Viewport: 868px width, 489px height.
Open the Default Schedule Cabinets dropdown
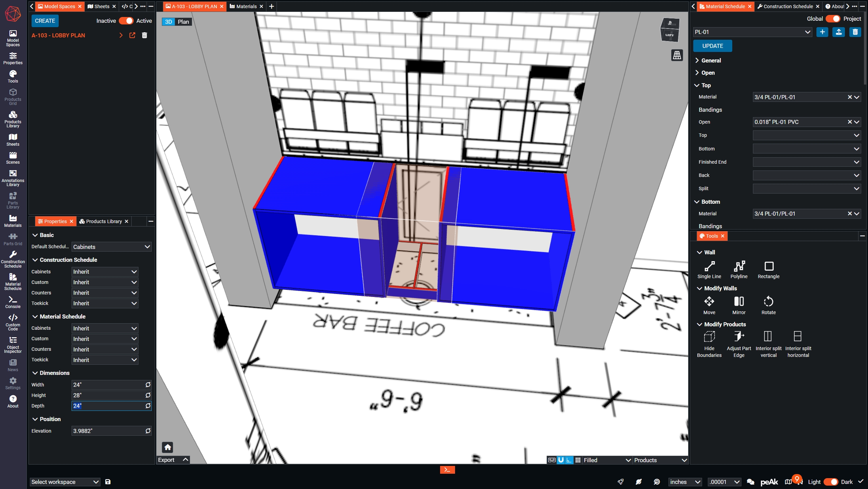[111, 247]
